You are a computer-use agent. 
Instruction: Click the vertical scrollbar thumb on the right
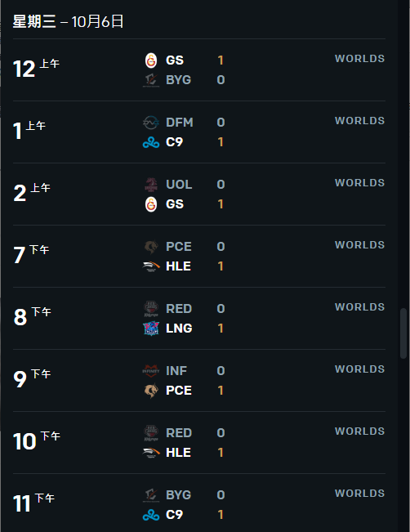point(403,333)
